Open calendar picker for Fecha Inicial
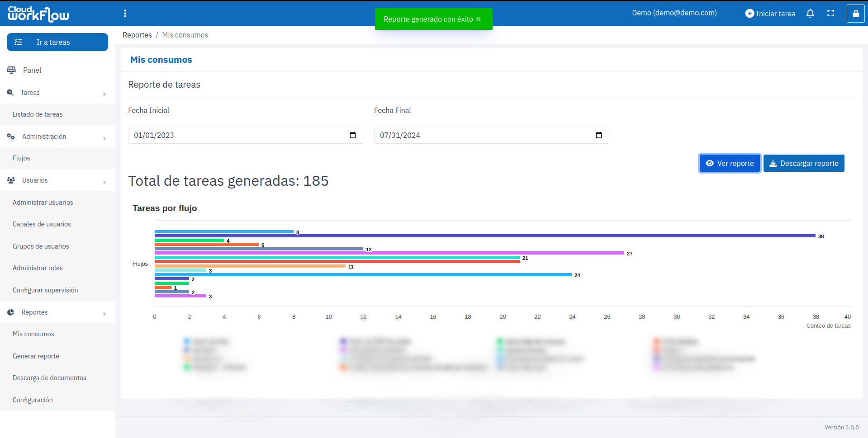 (353, 135)
